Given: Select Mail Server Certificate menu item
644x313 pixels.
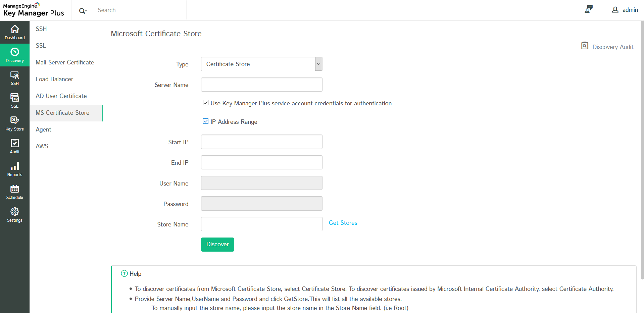Looking at the screenshot, I should [x=65, y=62].
